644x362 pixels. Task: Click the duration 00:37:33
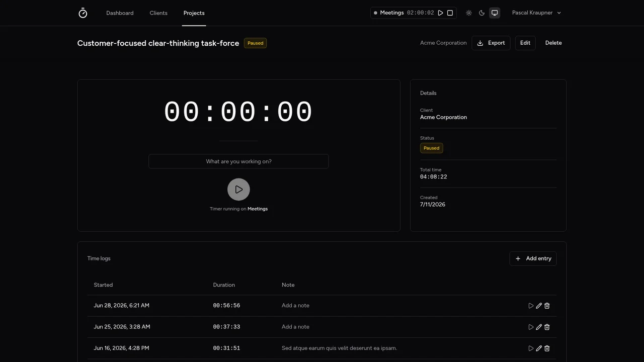(226, 327)
